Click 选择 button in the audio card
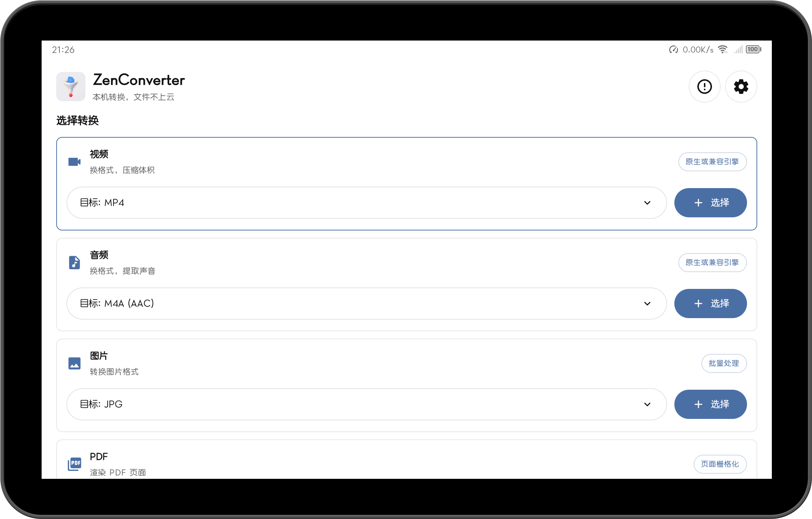The image size is (812, 519). click(710, 304)
